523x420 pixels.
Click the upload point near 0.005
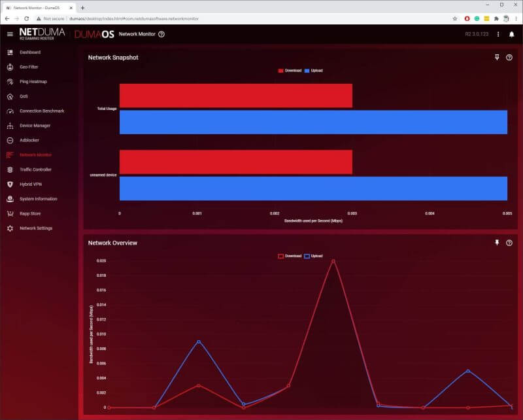click(x=468, y=371)
